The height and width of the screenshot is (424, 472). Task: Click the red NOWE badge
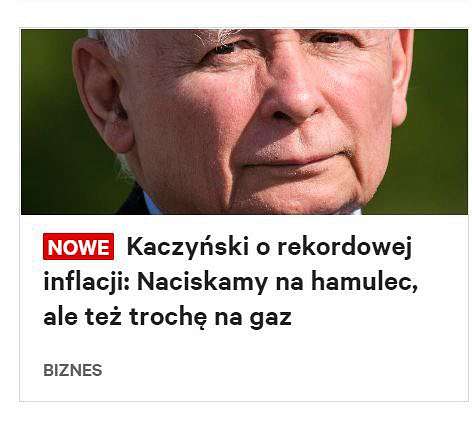coord(78,247)
